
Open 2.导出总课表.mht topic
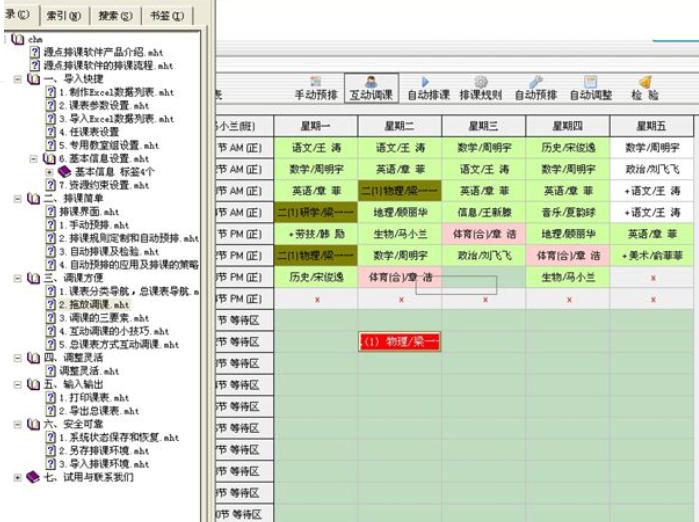coord(99,411)
